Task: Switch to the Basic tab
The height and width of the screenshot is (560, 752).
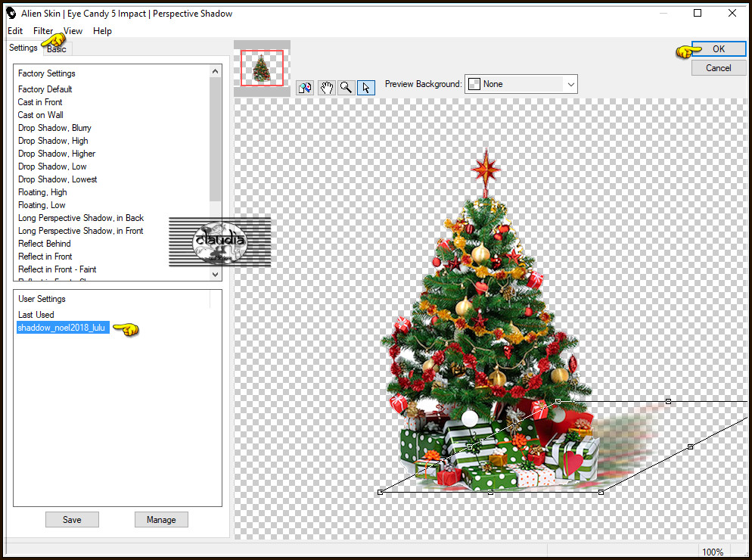Action: [57, 49]
